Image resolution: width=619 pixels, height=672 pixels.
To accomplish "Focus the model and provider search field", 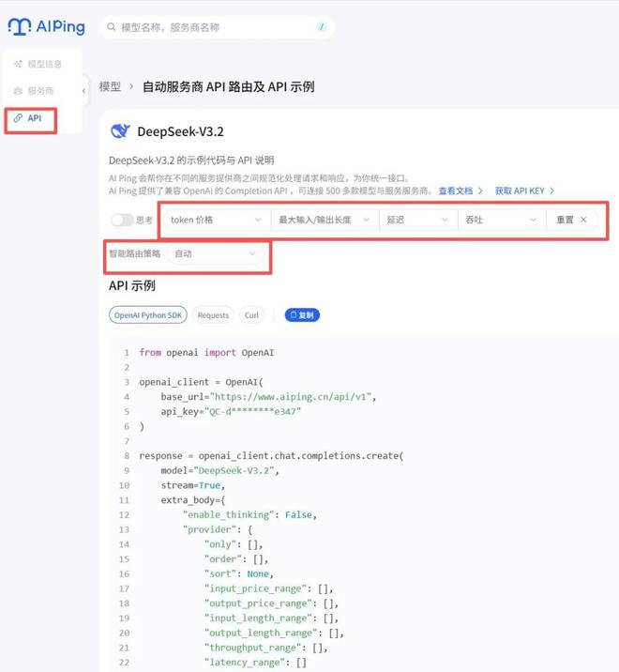I will click(x=218, y=27).
